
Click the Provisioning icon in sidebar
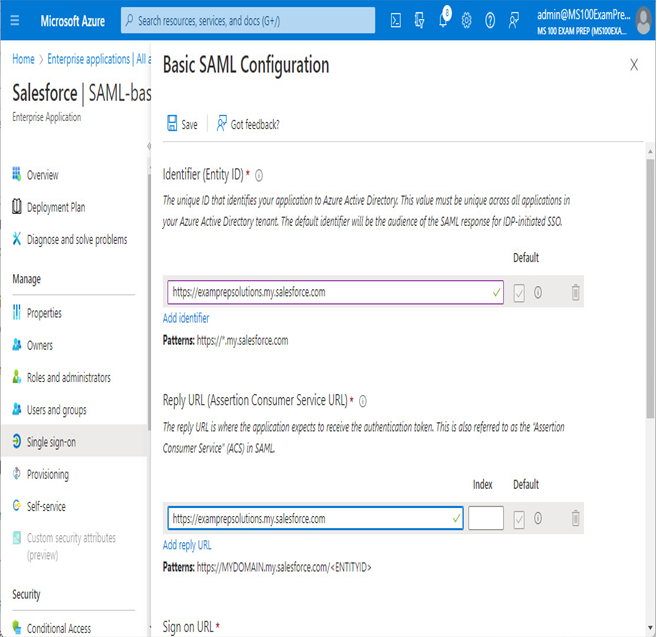coord(17,474)
